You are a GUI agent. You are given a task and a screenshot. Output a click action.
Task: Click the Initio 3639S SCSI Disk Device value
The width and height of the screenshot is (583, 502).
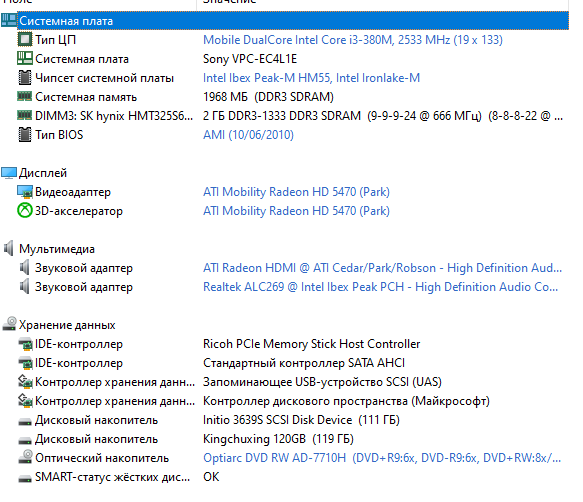[x=301, y=419]
